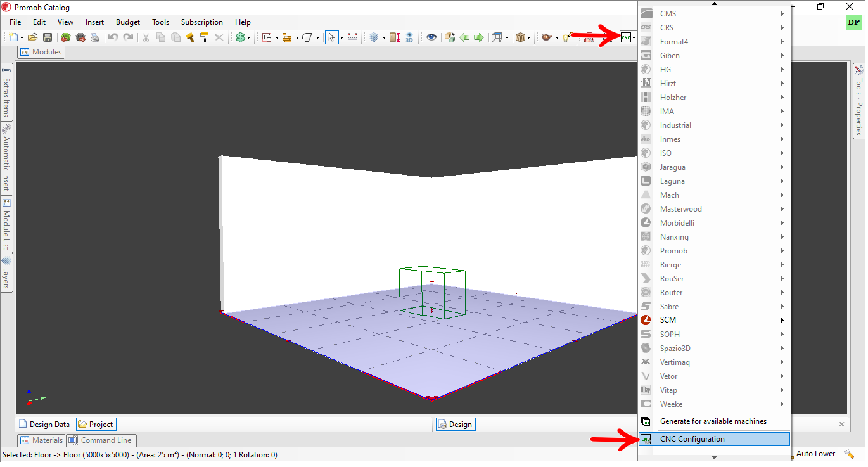Activate the arrow selection tool

[331, 37]
